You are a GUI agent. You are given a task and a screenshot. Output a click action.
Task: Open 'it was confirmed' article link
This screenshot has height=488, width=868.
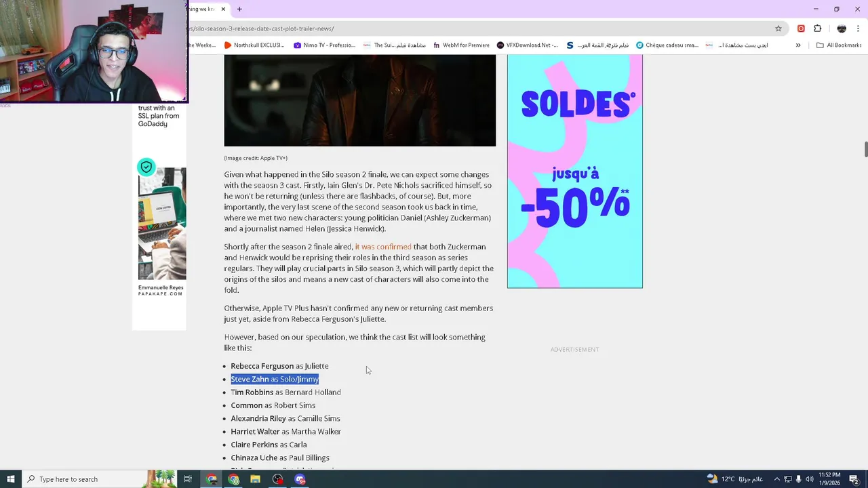click(383, 247)
